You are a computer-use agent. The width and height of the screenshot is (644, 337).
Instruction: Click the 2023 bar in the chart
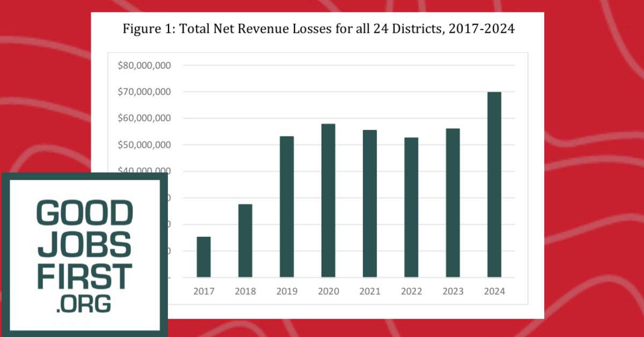452,203
